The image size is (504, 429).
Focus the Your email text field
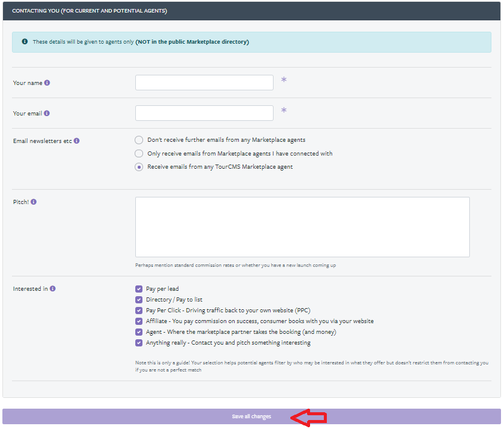[x=205, y=113]
